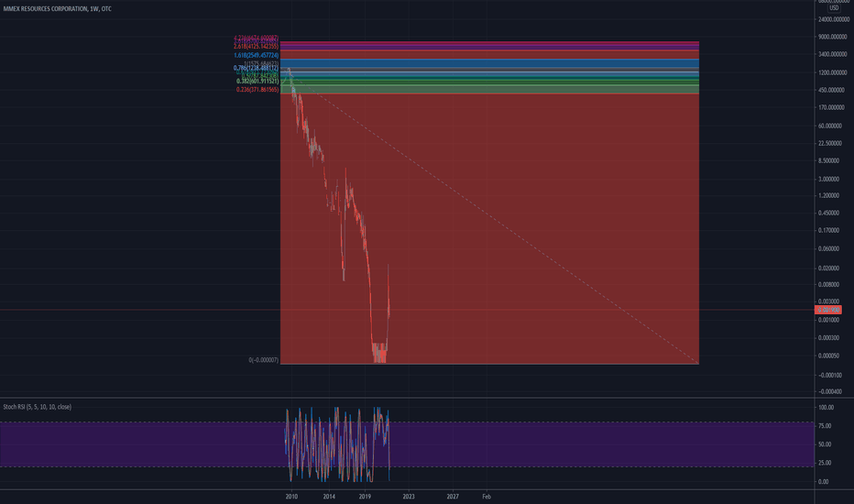
Task: Click the 0(-0.000007) Fibonacci base label
Action: (x=264, y=360)
